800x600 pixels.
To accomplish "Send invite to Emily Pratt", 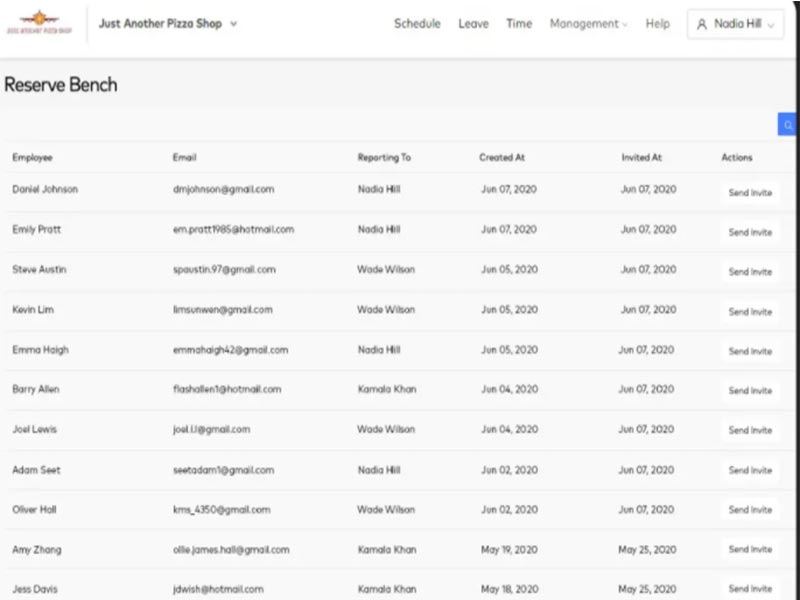I will click(750, 232).
